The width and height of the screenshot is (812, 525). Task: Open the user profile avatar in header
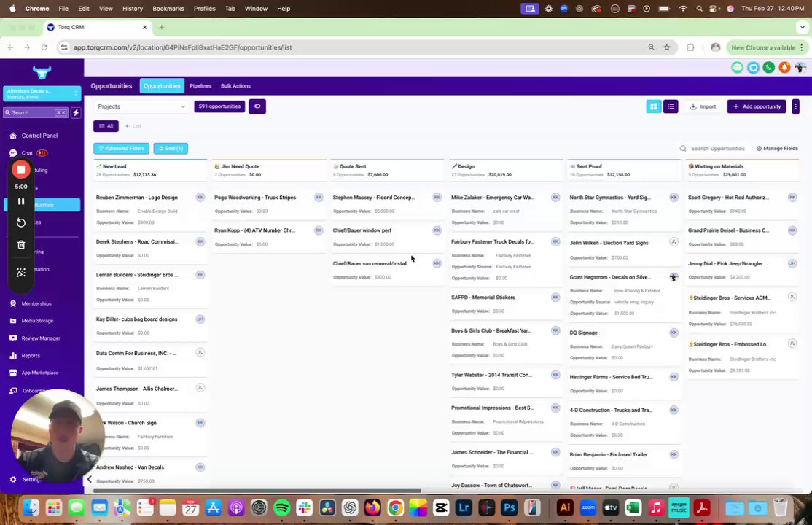800,67
